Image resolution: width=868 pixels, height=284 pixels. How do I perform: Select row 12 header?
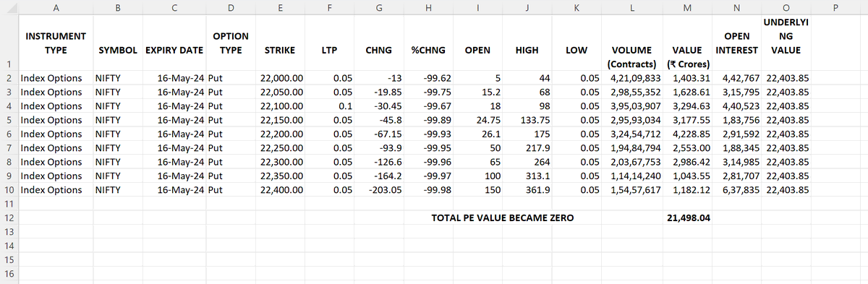tap(9, 218)
